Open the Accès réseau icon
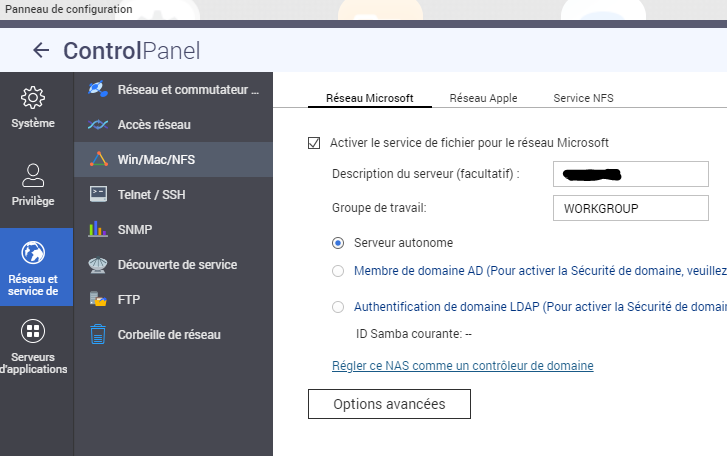 click(x=98, y=125)
